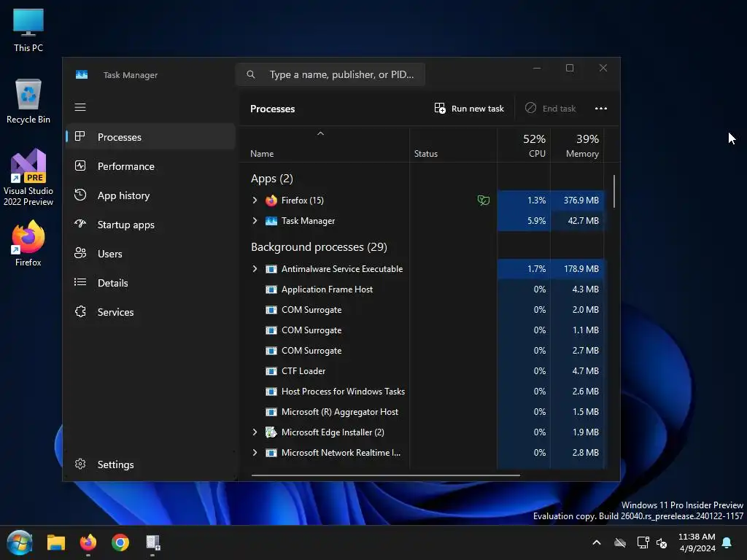Launch Chrome from the taskbar
The width and height of the screenshot is (747, 560).
(120, 542)
